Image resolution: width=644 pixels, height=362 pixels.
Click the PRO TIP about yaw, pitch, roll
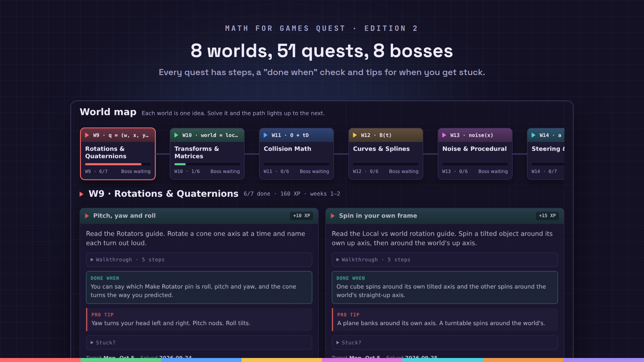tap(199, 319)
